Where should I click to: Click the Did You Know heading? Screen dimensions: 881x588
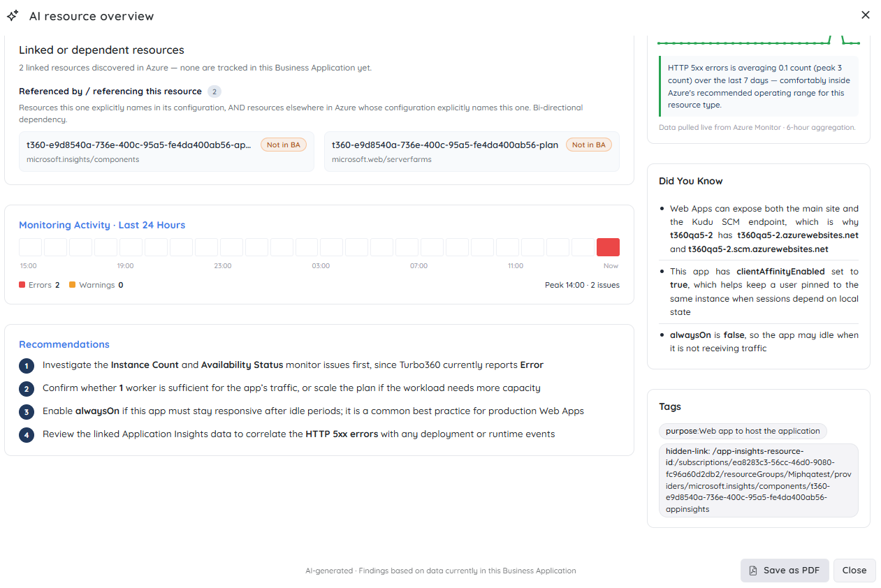click(x=691, y=181)
